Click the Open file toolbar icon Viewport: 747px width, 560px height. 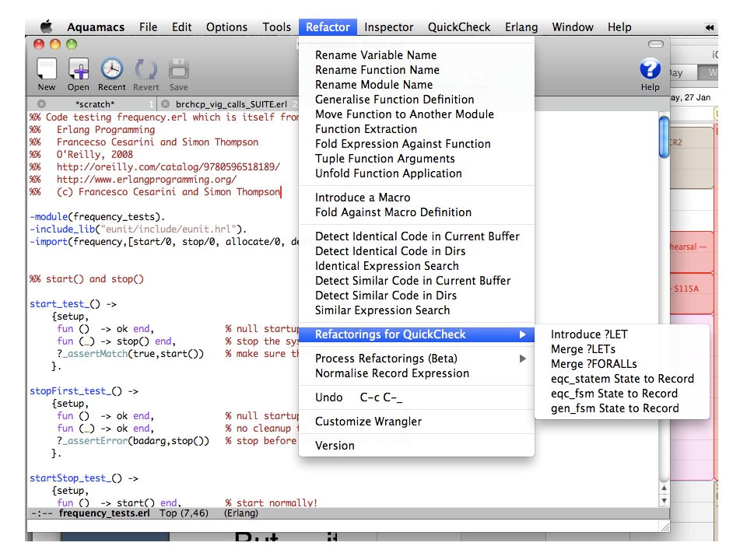tap(79, 69)
